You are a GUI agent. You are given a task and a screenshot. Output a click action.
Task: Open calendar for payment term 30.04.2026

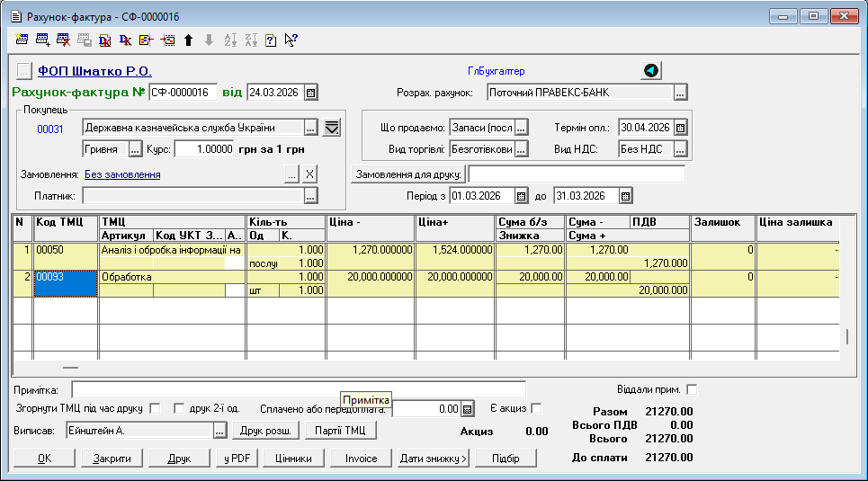click(681, 127)
